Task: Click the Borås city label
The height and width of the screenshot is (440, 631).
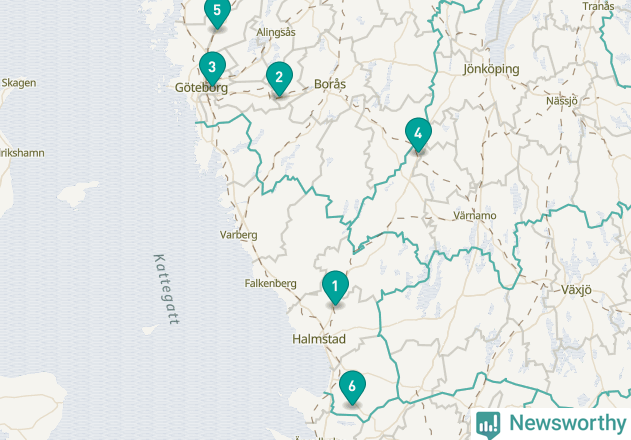Action: 330,84
